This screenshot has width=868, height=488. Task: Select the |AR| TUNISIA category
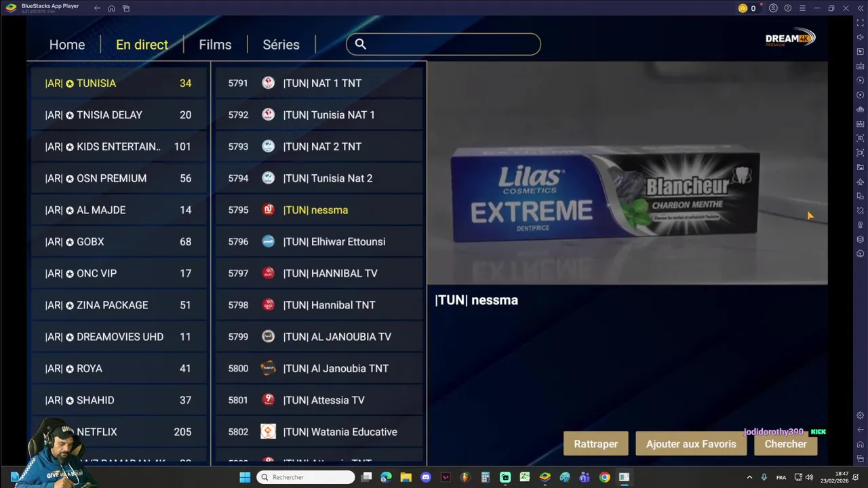click(119, 83)
